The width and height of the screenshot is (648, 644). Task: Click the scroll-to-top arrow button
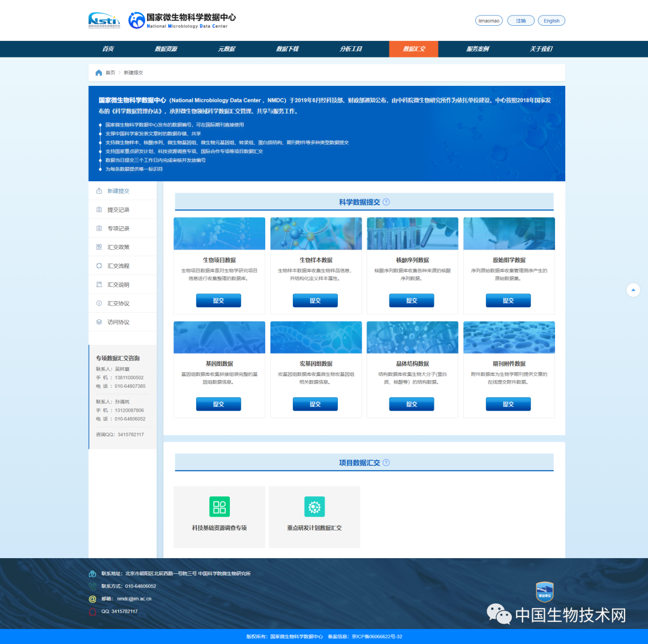[633, 290]
